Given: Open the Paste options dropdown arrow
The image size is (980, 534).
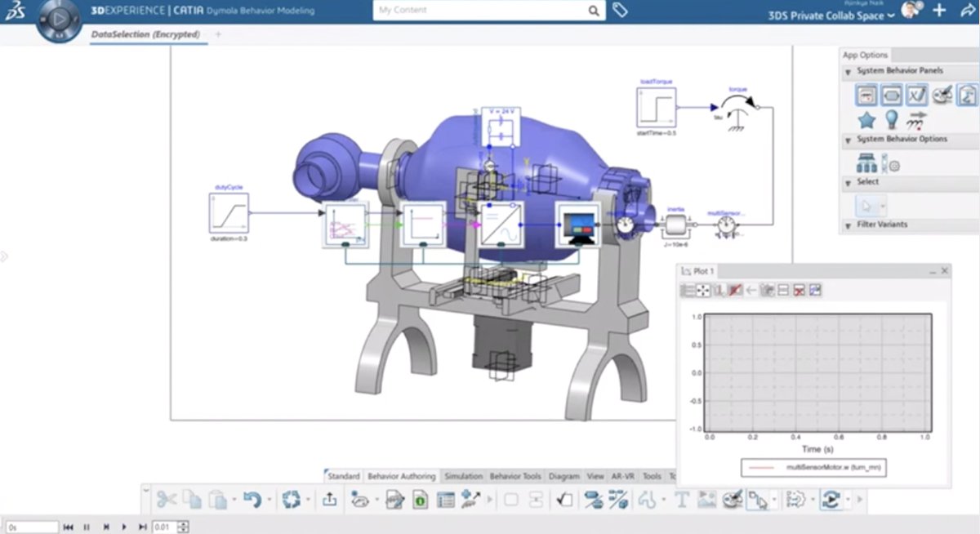Looking at the screenshot, I should tap(234, 500).
